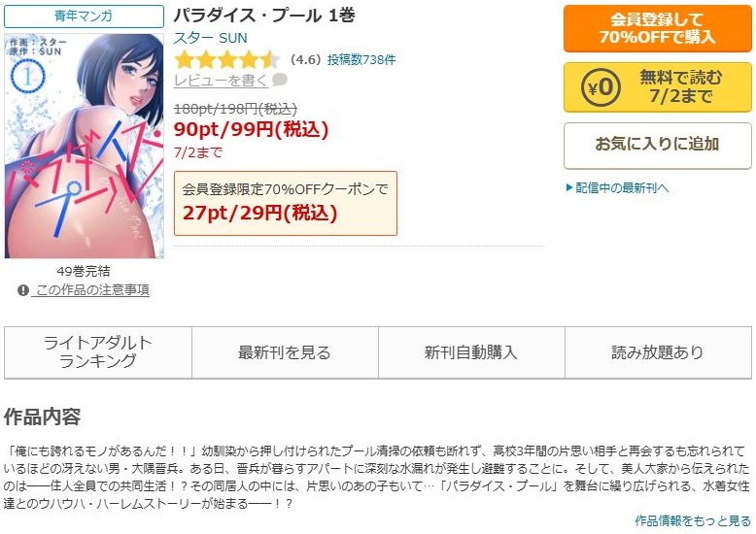Open the パラダイス・プール cover thumbnail
The height and width of the screenshot is (534, 756).
pos(84,146)
